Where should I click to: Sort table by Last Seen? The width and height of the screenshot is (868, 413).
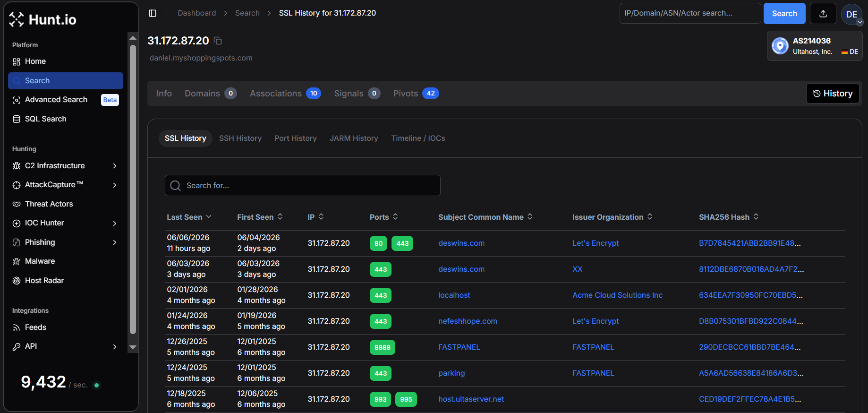[189, 217]
